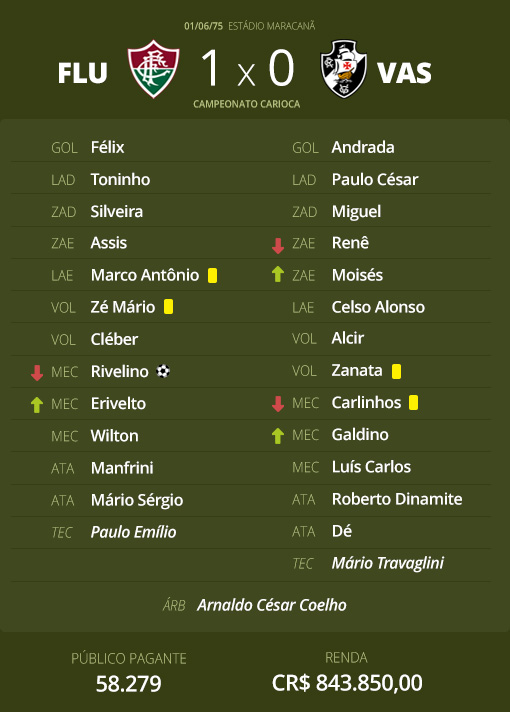Select goalkeeper Félix in Fluminense lineup
Viewport: 510px width, 712px height.
point(107,147)
